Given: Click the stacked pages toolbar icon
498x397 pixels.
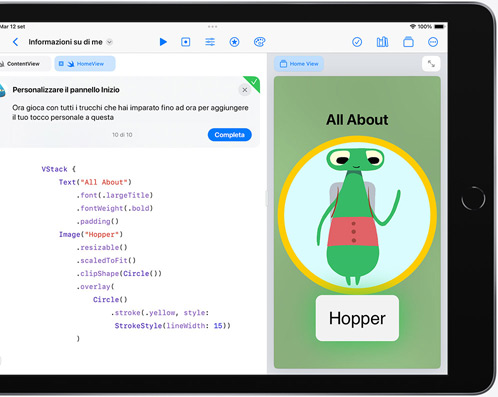Looking at the screenshot, I should (408, 42).
